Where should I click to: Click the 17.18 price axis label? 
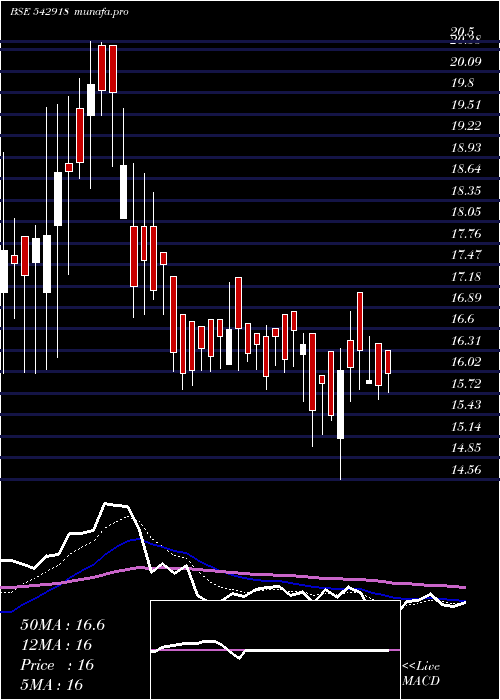tap(466, 277)
